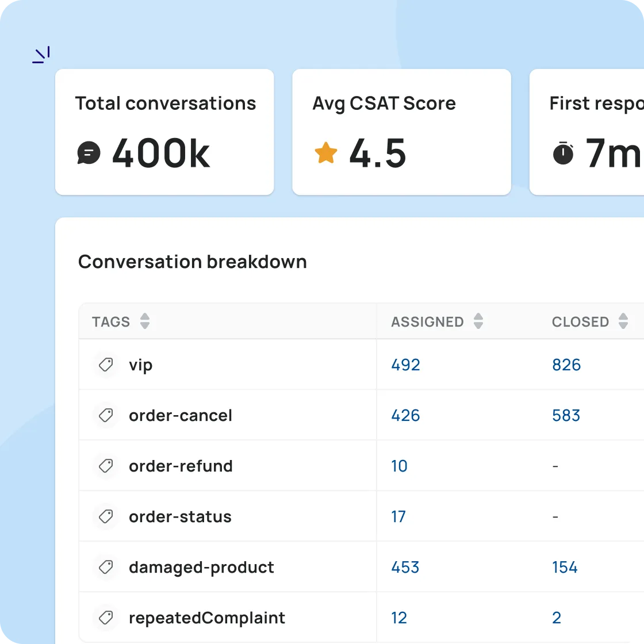Click the star icon beside 4.5

coord(326,154)
